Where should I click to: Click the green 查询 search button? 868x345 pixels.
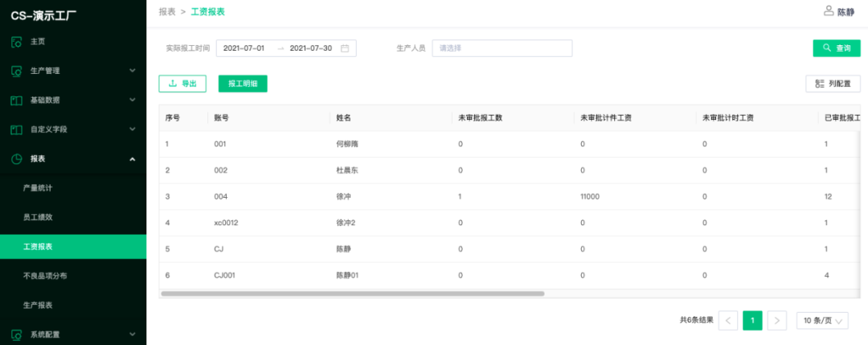(x=836, y=48)
